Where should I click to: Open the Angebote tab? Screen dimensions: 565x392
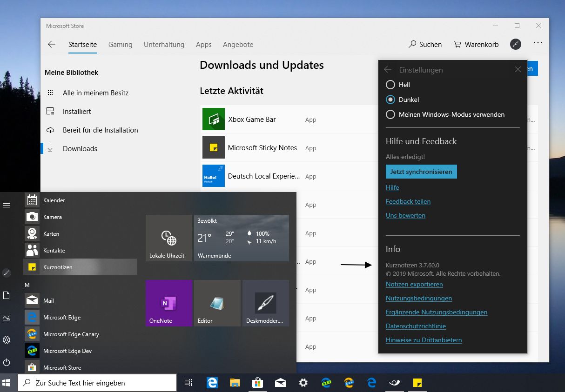(238, 45)
